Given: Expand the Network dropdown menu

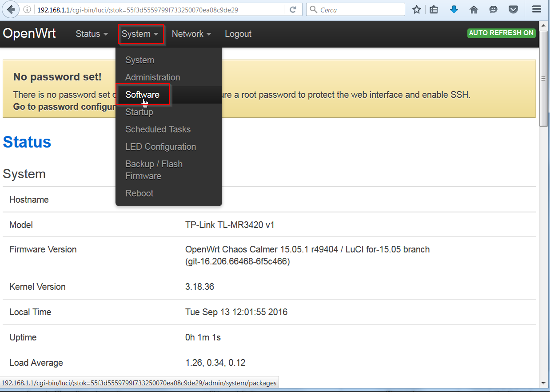Looking at the screenshot, I should [191, 34].
